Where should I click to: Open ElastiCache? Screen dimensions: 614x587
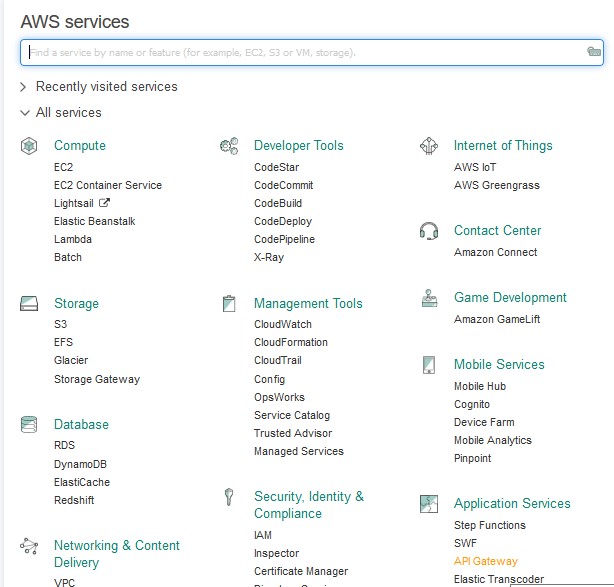(x=82, y=482)
